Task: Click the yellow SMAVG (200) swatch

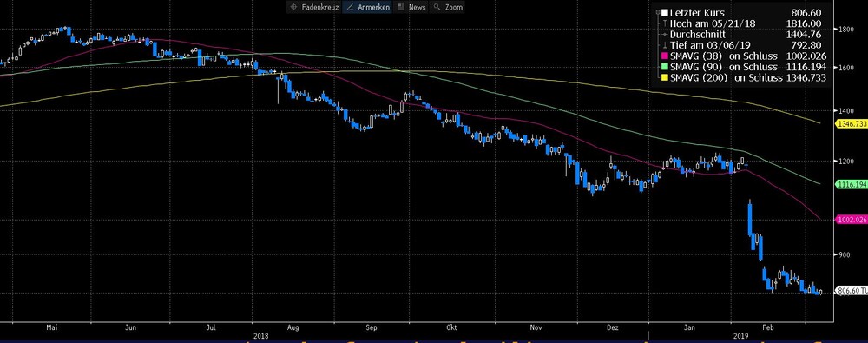Action: (x=664, y=78)
